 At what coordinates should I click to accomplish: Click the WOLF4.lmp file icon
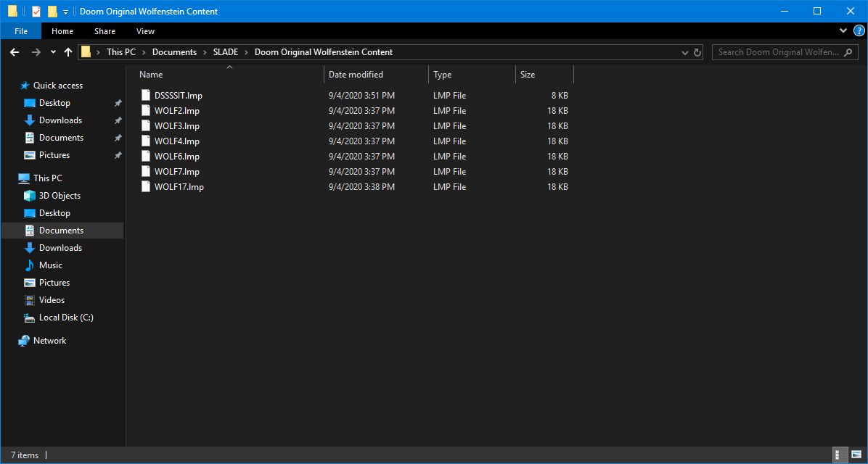coord(146,141)
